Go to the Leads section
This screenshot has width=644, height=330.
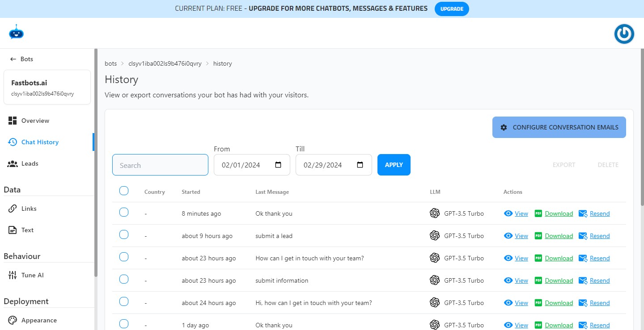tap(29, 163)
